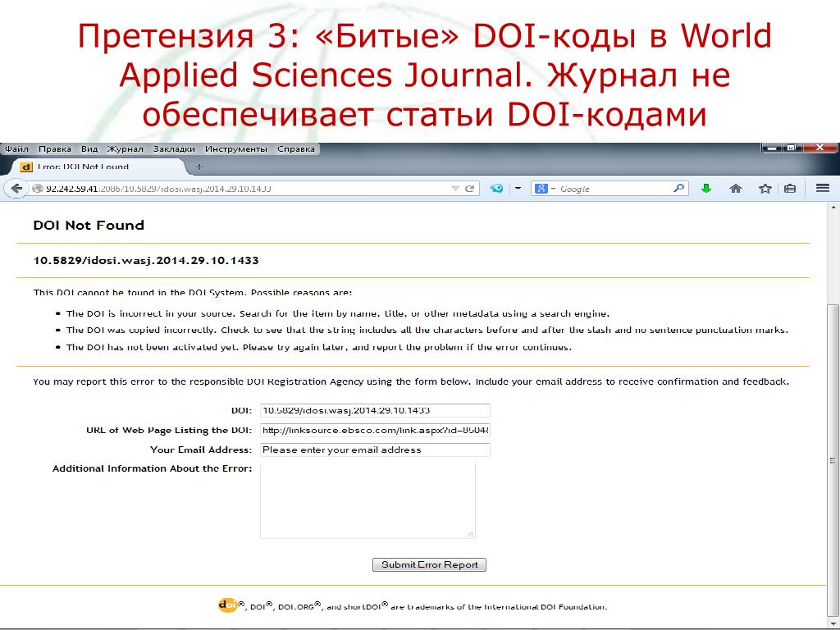Click the bold DOI code 10.5829/idosi.wasj.2014.29.10.1433
Screen dimensions: 840x630
(x=146, y=260)
